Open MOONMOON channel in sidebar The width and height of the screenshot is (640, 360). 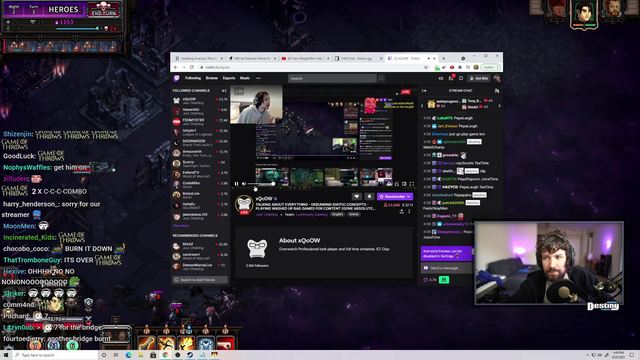tap(200, 142)
